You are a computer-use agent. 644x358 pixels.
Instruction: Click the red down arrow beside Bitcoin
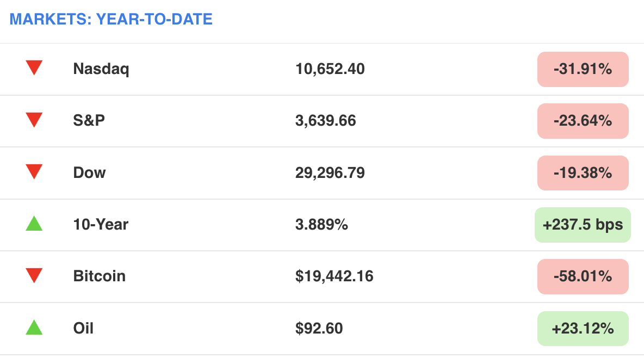[x=34, y=275]
